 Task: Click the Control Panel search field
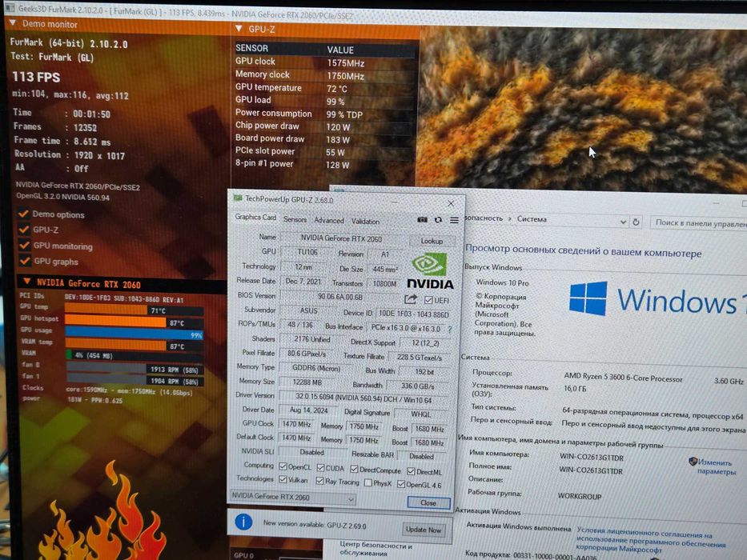(x=698, y=223)
